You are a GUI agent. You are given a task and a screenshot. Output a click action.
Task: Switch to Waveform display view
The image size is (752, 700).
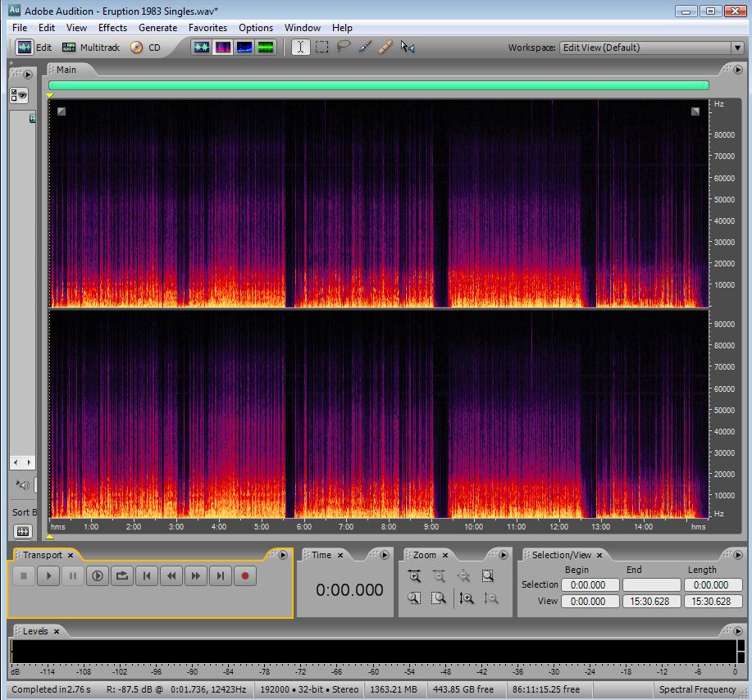coord(202,48)
